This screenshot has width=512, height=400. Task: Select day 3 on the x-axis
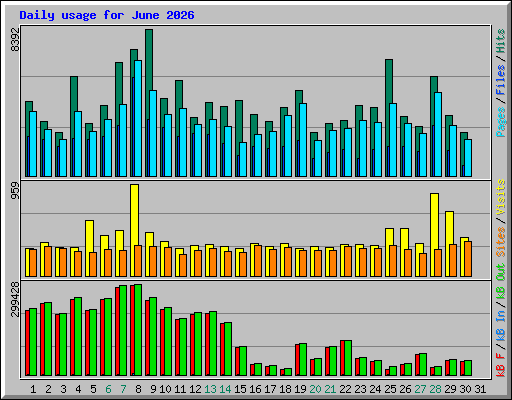coord(63,389)
